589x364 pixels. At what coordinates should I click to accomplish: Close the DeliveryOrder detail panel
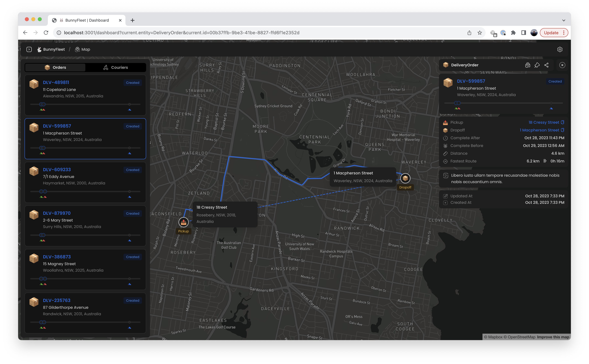pyautogui.click(x=562, y=65)
